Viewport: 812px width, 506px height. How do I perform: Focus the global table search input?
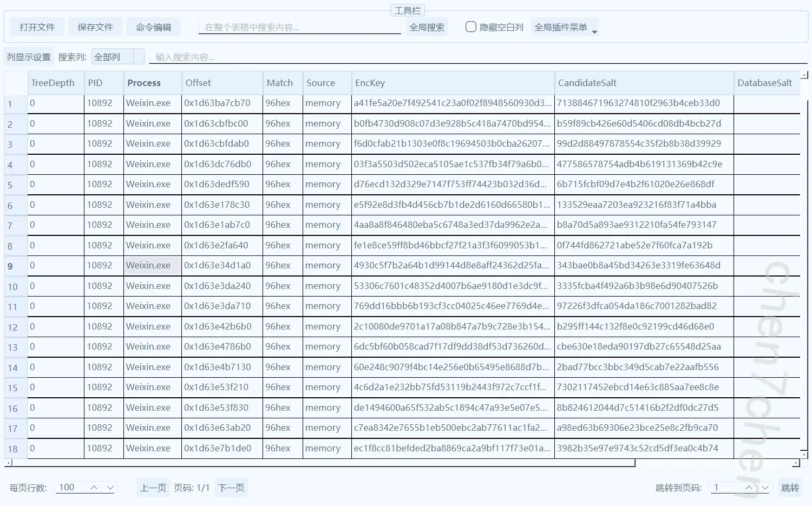(300, 27)
